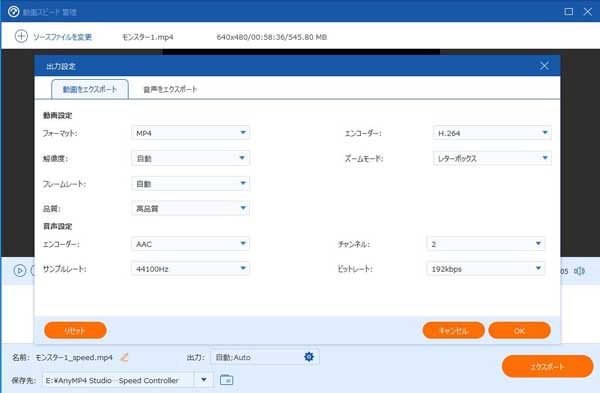Click the キャンセル button

coord(453,330)
